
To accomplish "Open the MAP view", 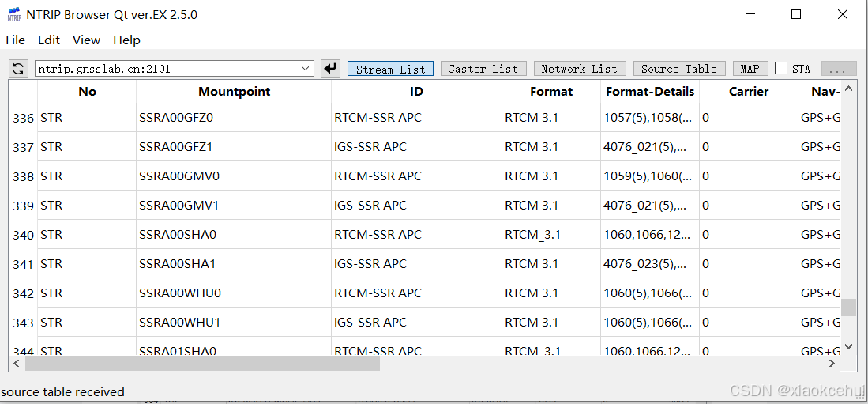I will pyautogui.click(x=750, y=69).
